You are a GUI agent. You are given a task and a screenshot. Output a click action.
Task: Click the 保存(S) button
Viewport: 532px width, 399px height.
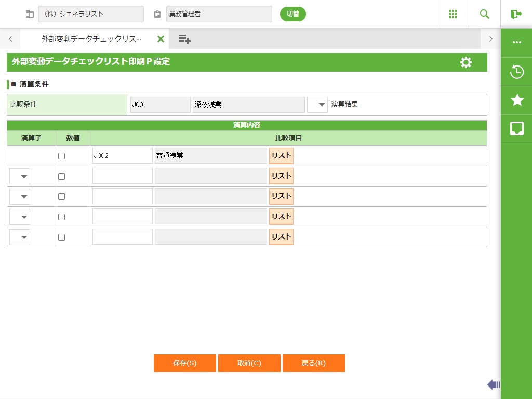pyautogui.click(x=185, y=363)
